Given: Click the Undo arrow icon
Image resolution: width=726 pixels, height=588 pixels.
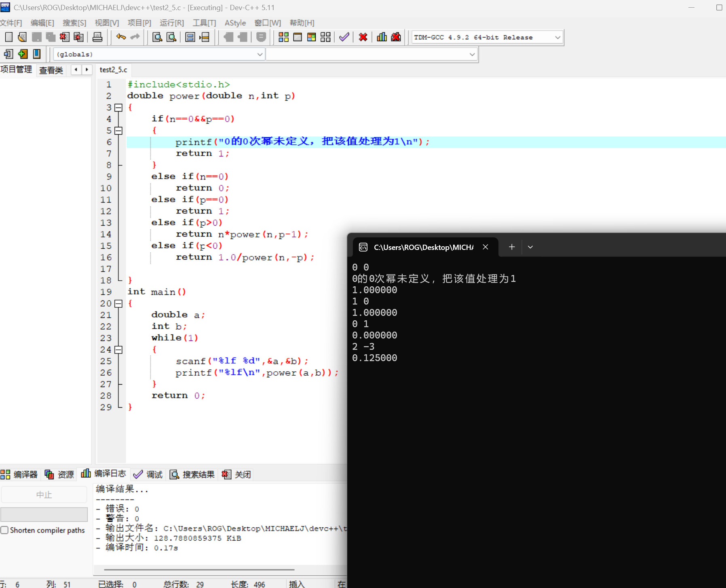Looking at the screenshot, I should (x=121, y=37).
